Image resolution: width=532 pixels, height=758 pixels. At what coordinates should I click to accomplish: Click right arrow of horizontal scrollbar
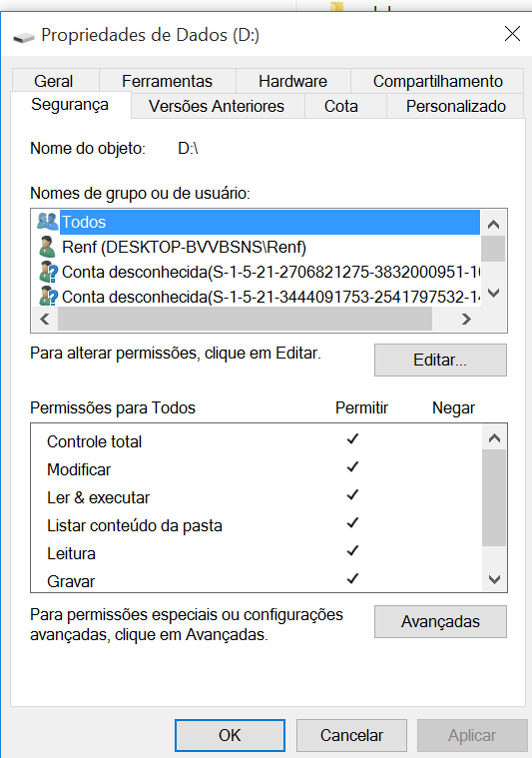coord(466,319)
